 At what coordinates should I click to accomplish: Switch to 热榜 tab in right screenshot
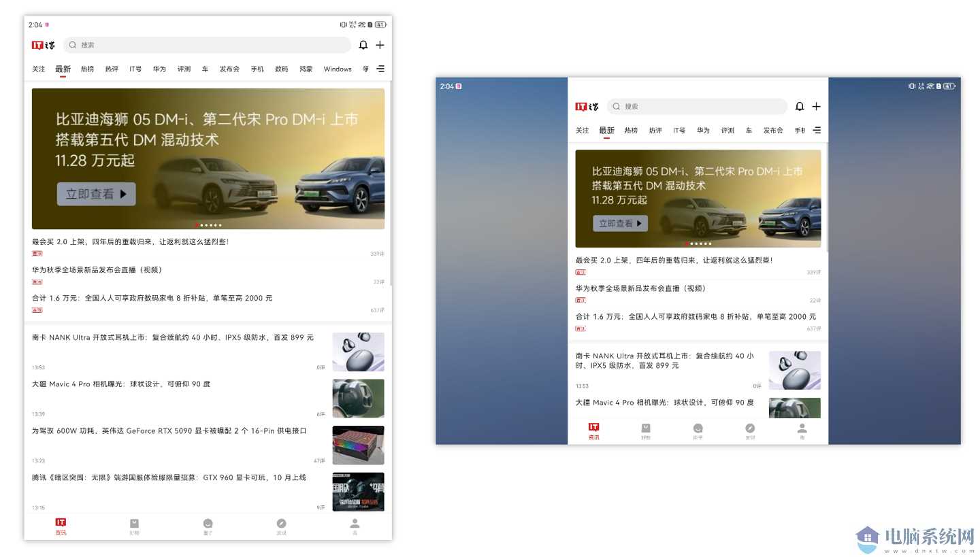[x=631, y=130]
